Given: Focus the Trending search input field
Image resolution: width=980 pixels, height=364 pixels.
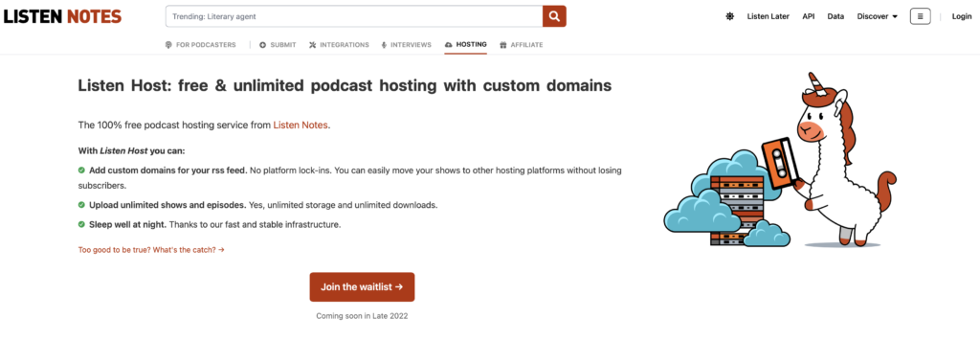Looking at the screenshot, I should tap(354, 16).
